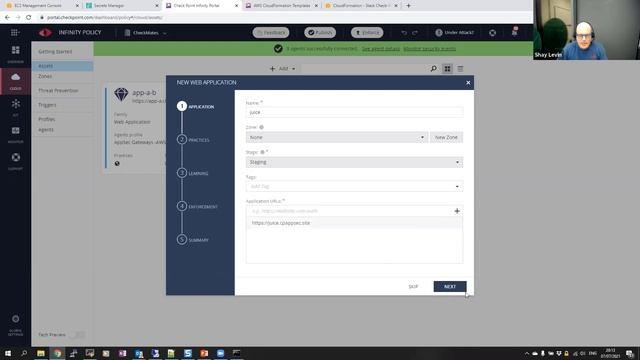Screen dimensions: 640x360
Task: Go to Summary step in wizard
Action: pyautogui.click(x=193, y=240)
